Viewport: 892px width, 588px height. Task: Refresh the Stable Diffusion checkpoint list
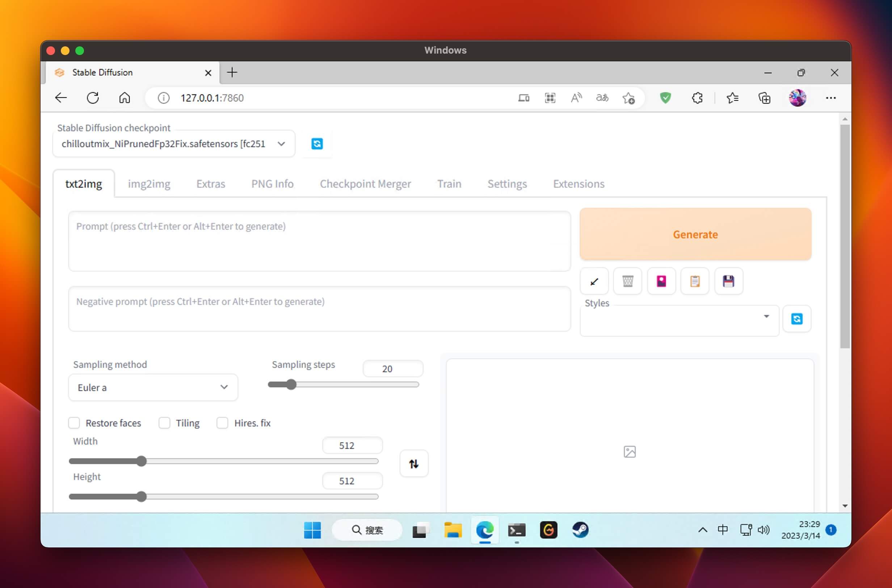pos(317,144)
